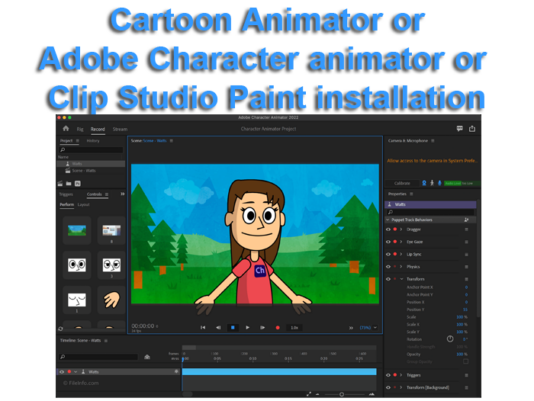Collapse the Transform behavior chevron
The image size is (534, 401).
click(x=402, y=279)
